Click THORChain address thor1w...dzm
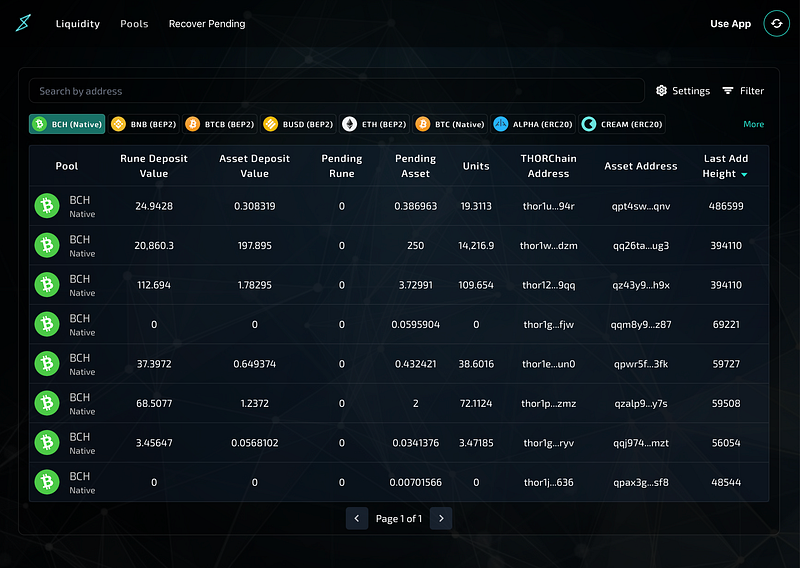This screenshot has height=568, width=800. coord(548,245)
